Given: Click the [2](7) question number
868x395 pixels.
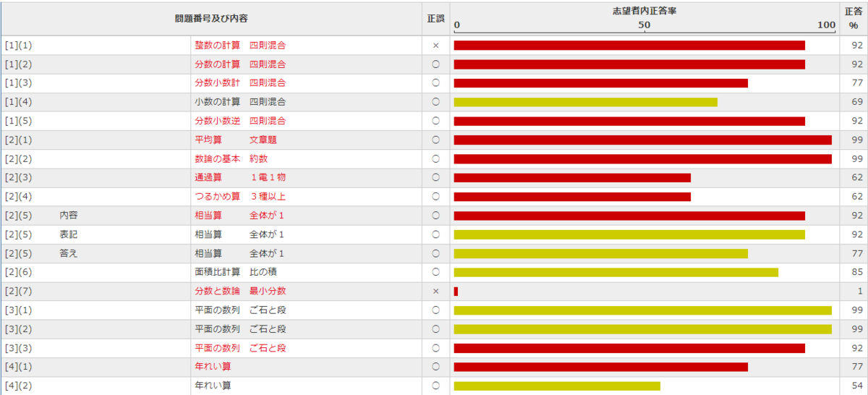Looking at the screenshot, I should (x=18, y=291).
